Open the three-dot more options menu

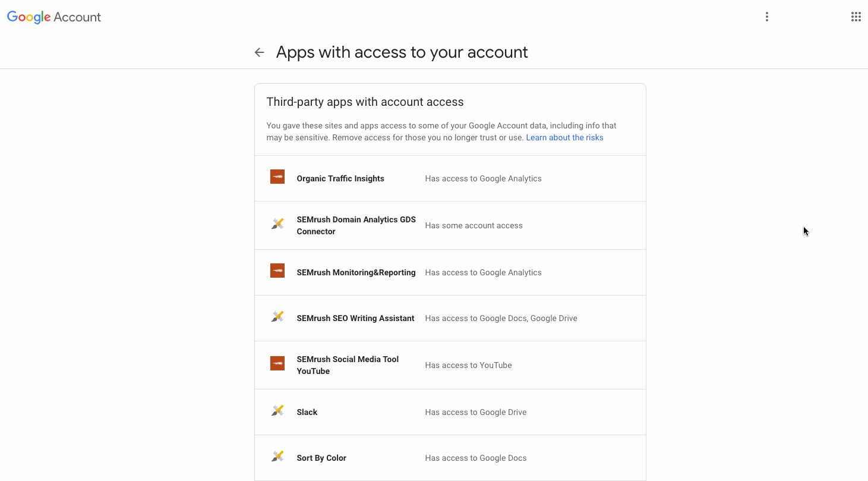click(767, 17)
